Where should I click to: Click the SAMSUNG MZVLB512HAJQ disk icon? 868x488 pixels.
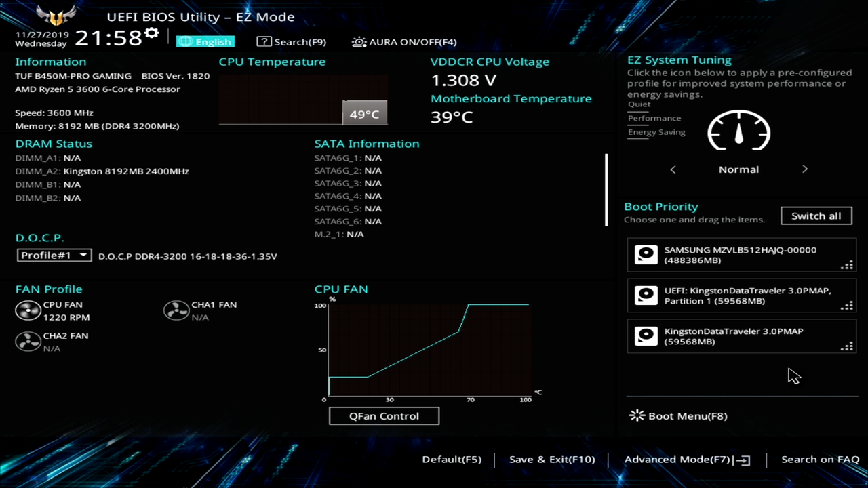point(646,255)
